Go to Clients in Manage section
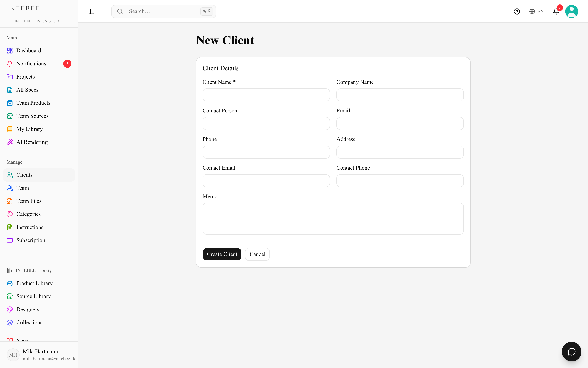Screen dimensions: 588x368 tap(39, 175)
